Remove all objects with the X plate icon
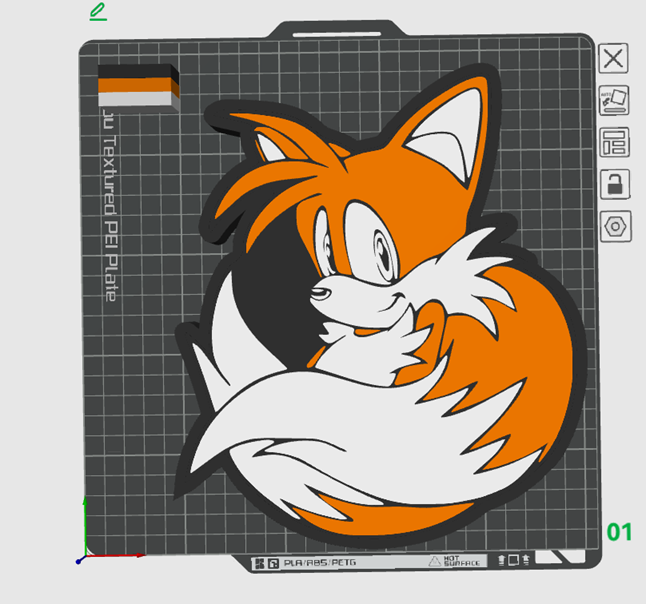Image resolution: width=646 pixels, height=604 pixels. coord(613,58)
